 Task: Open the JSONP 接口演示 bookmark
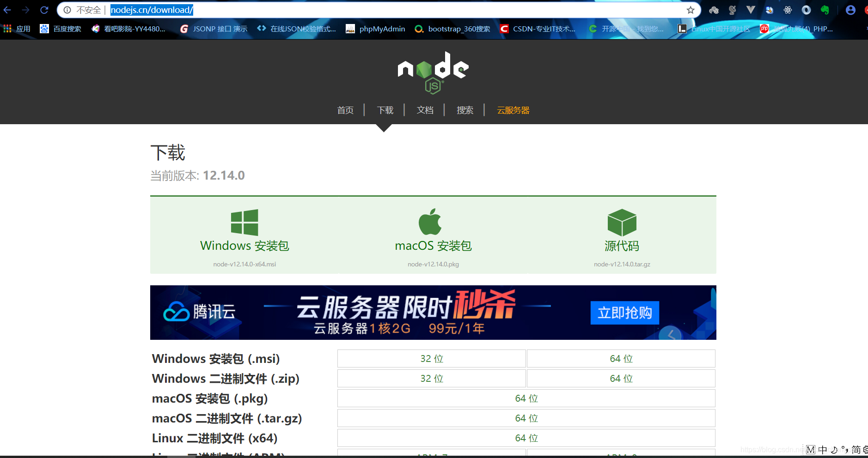pos(214,29)
